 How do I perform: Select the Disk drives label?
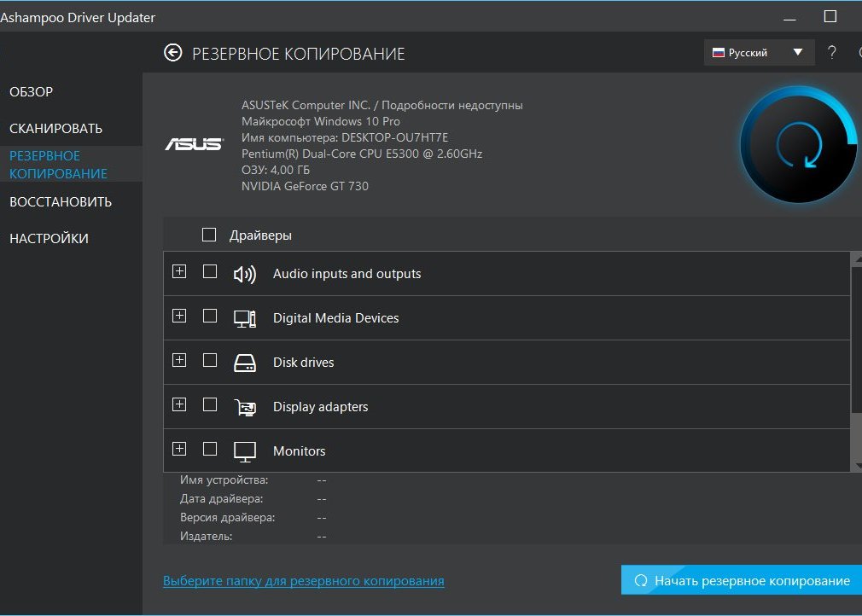pyautogui.click(x=304, y=363)
